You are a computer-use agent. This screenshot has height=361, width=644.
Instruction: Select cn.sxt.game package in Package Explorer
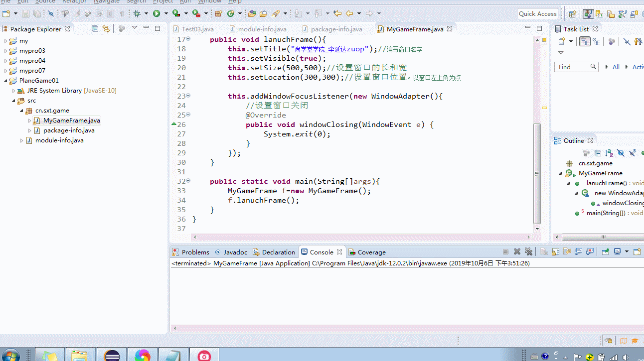tap(52, 111)
